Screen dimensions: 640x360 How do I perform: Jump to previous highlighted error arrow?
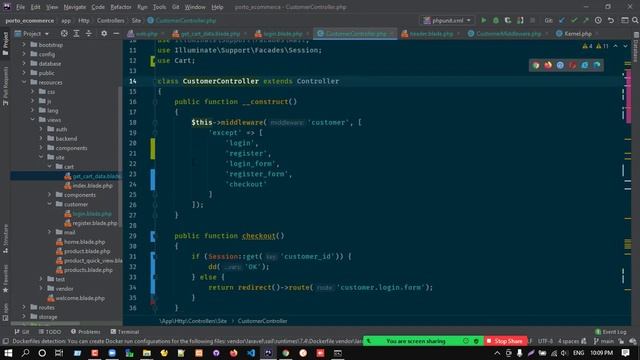[x=616, y=46]
